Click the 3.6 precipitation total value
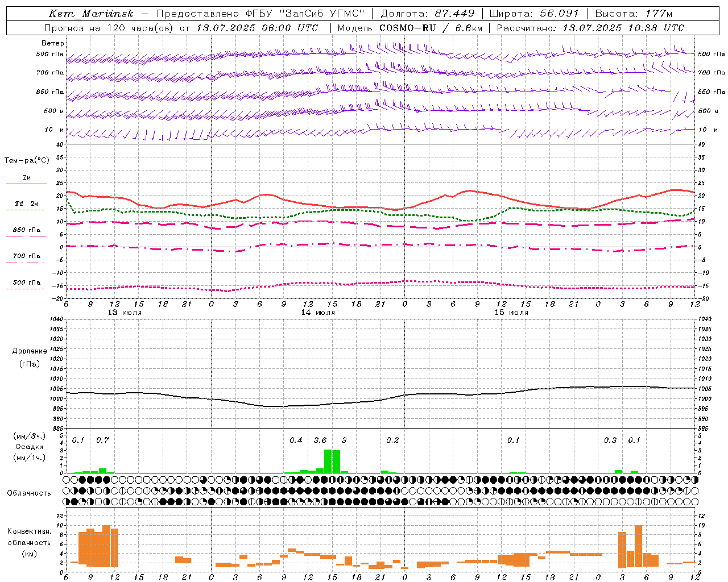The image size is (728, 582). coord(320,440)
